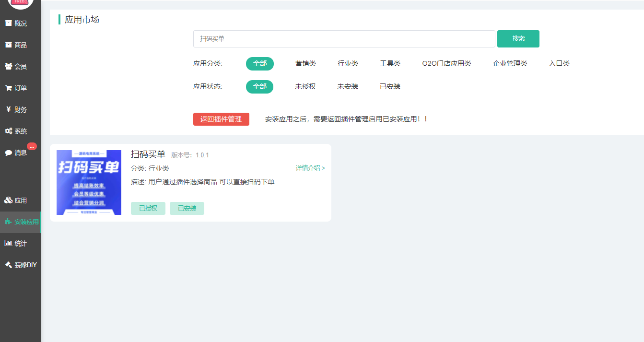The image size is (644, 342).
Task: Open 装修DIY hammer icon in sidebar
Action: 8,265
